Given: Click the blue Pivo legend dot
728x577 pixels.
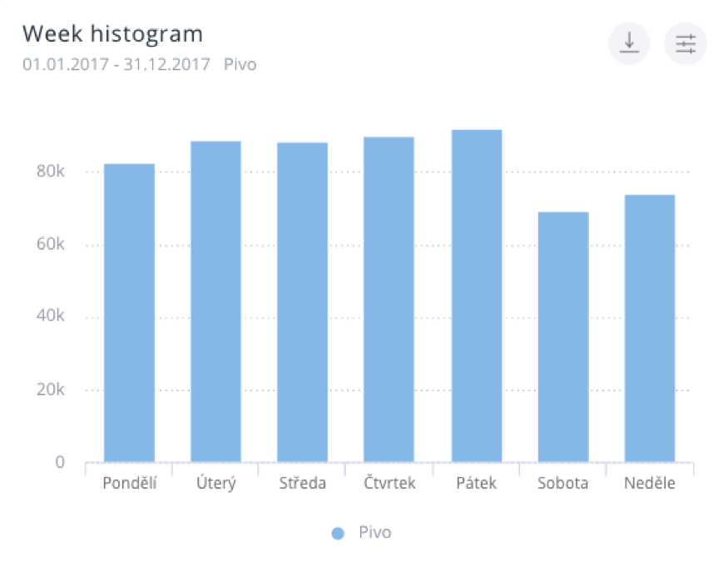Looking at the screenshot, I should (x=337, y=534).
